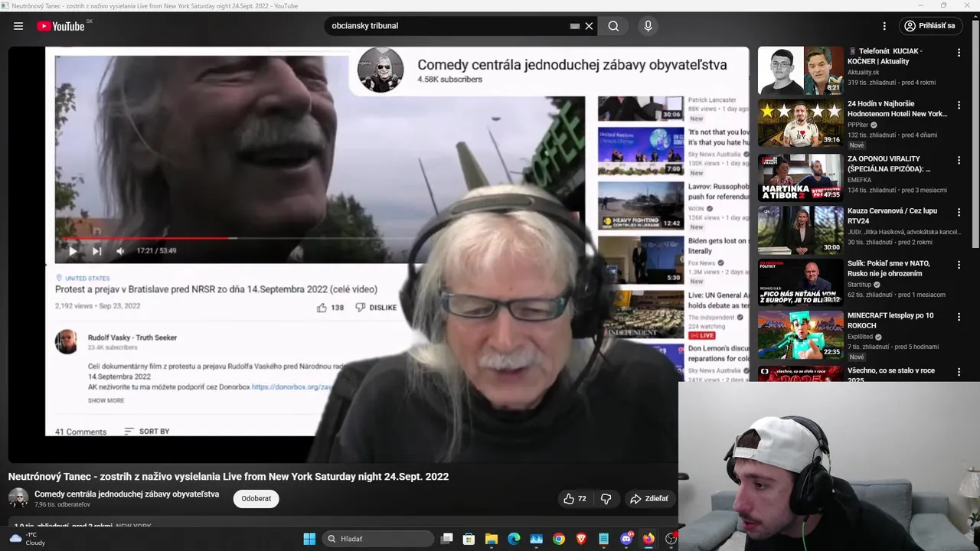Image resolution: width=980 pixels, height=551 pixels.
Task: Open thumbnail of Sulík NATO video
Action: click(x=801, y=282)
